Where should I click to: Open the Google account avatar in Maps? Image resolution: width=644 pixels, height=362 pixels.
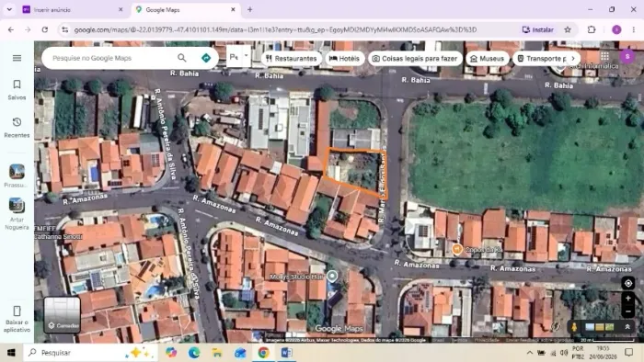tap(627, 56)
